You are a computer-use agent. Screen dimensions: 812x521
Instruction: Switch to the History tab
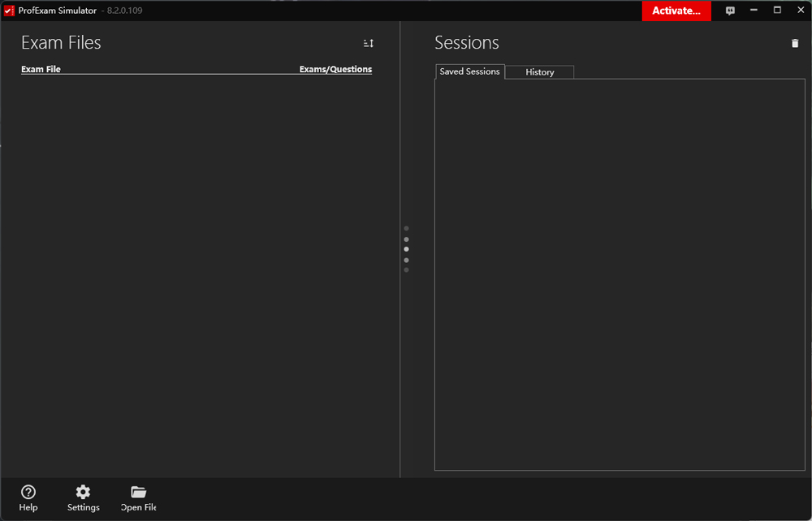[540, 72]
